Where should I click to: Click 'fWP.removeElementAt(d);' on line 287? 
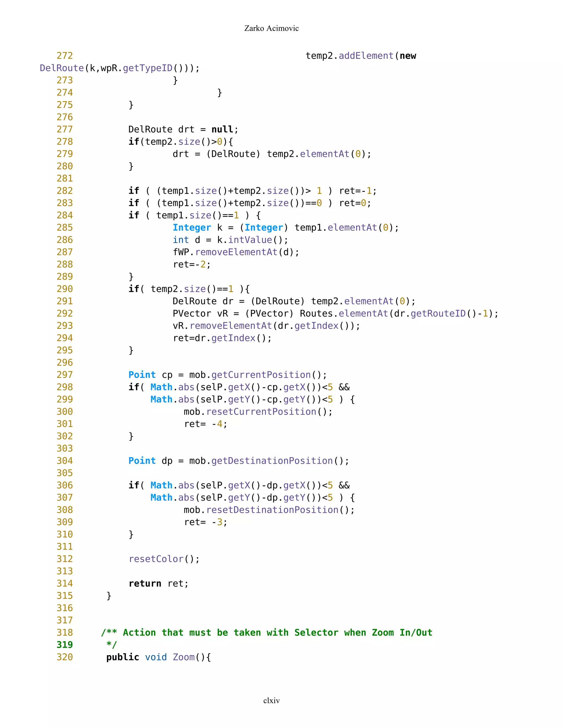pyautogui.click(x=236, y=252)
